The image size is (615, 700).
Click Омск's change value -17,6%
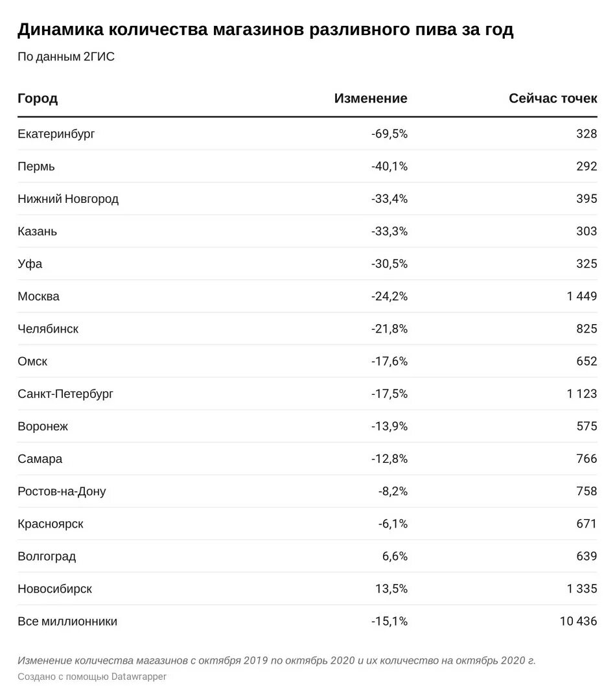(389, 361)
